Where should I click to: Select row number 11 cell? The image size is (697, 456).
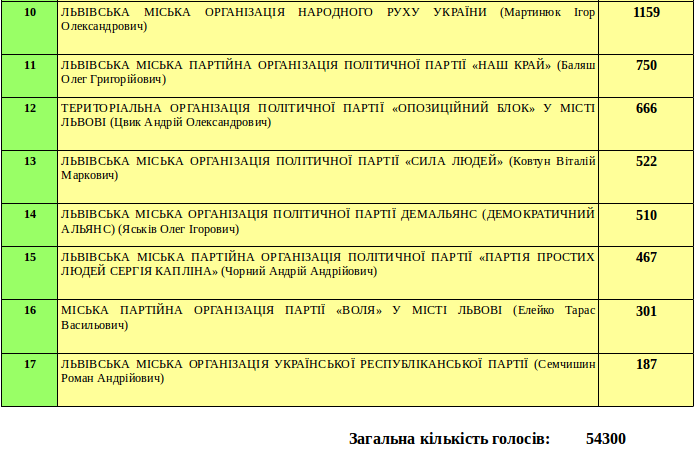30,76
